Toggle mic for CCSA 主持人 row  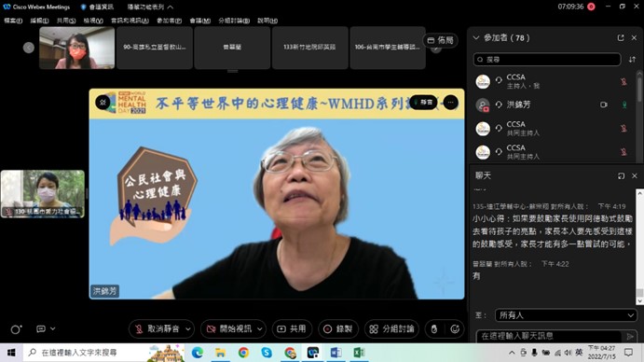[x=623, y=81]
